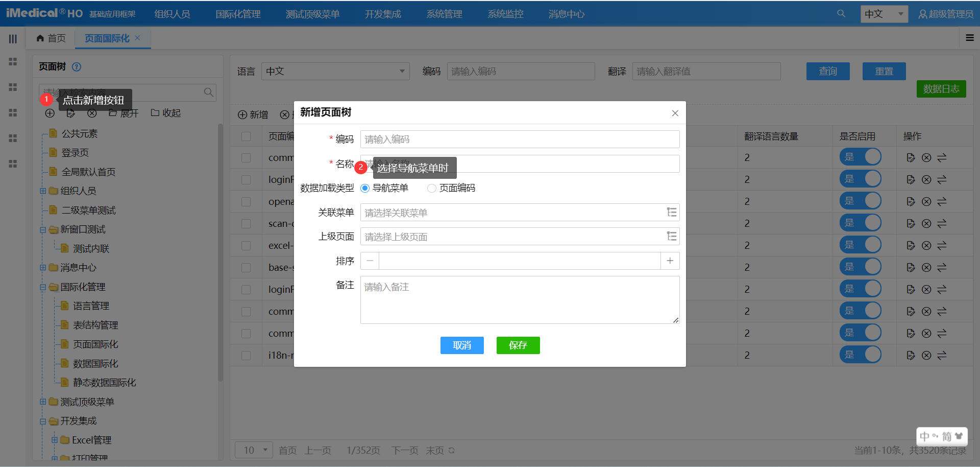Click the 首页 home tab icon
The image size is (980, 467).
pos(40,38)
